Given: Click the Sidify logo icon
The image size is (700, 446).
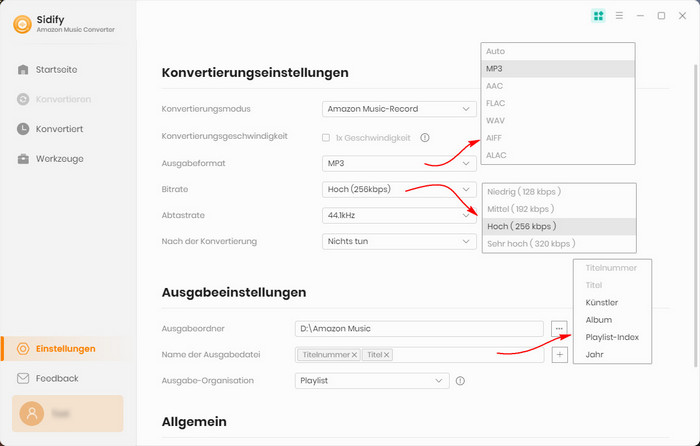Looking at the screenshot, I should pyautogui.click(x=22, y=24).
